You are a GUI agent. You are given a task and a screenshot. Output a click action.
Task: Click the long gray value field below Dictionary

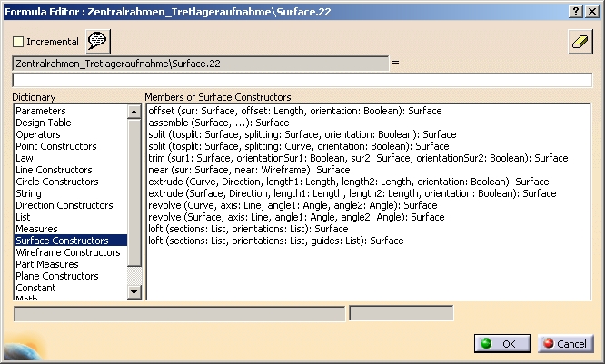pos(180,313)
